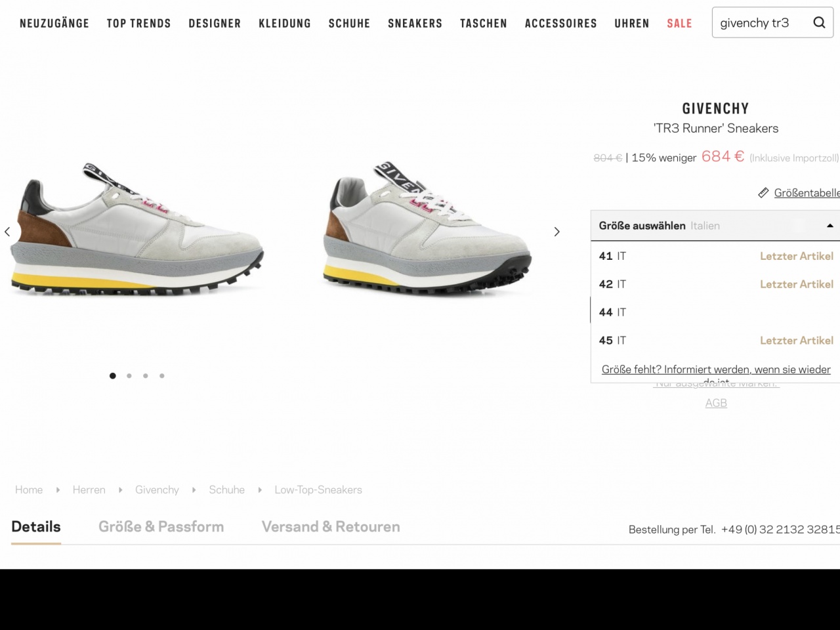840x630 pixels.
Task: Click the AGB link
Action: pos(716,403)
